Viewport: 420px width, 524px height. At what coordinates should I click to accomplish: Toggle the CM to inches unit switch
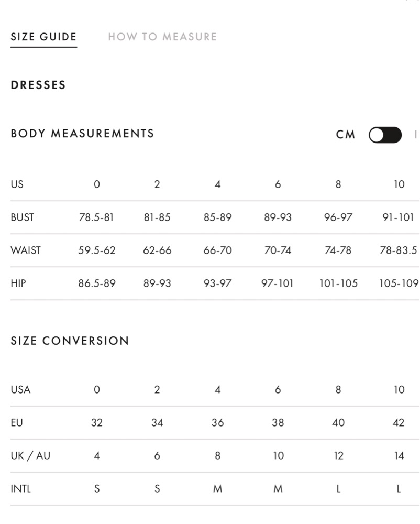pos(385,135)
